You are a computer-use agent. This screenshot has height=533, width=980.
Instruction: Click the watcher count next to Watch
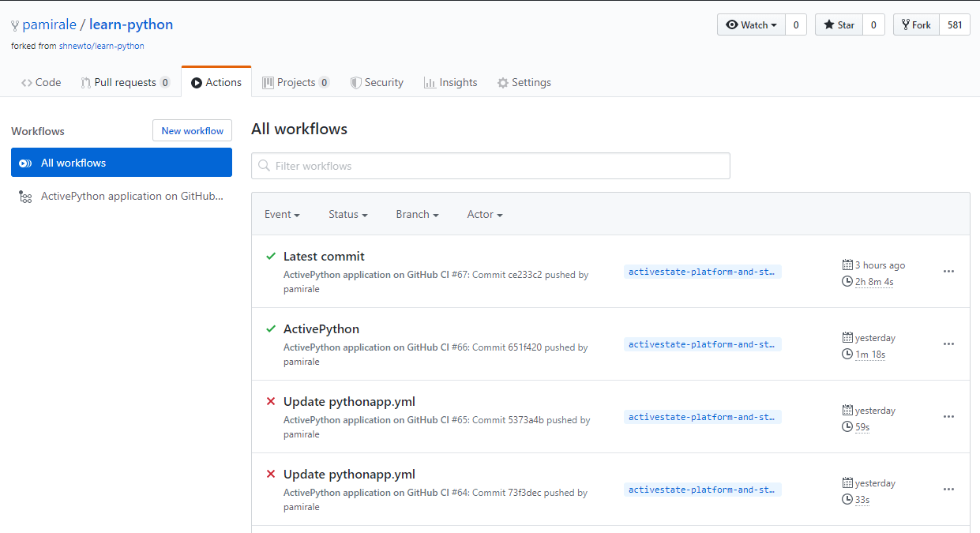(796, 24)
